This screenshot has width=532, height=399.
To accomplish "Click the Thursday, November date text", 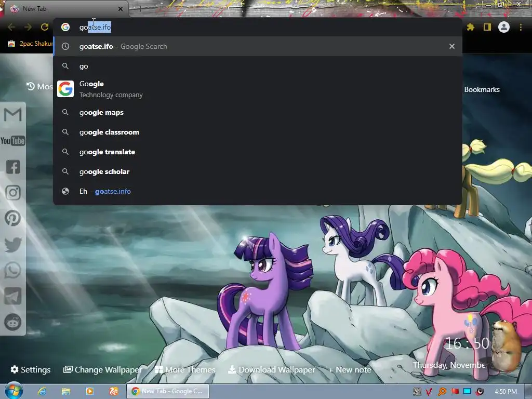I will pyautogui.click(x=449, y=365).
